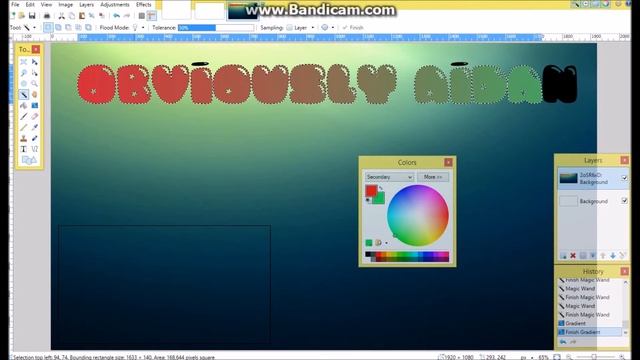The height and width of the screenshot is (360, 640).
Task: Select the Pan hand tool
Action: coord(35,95)
